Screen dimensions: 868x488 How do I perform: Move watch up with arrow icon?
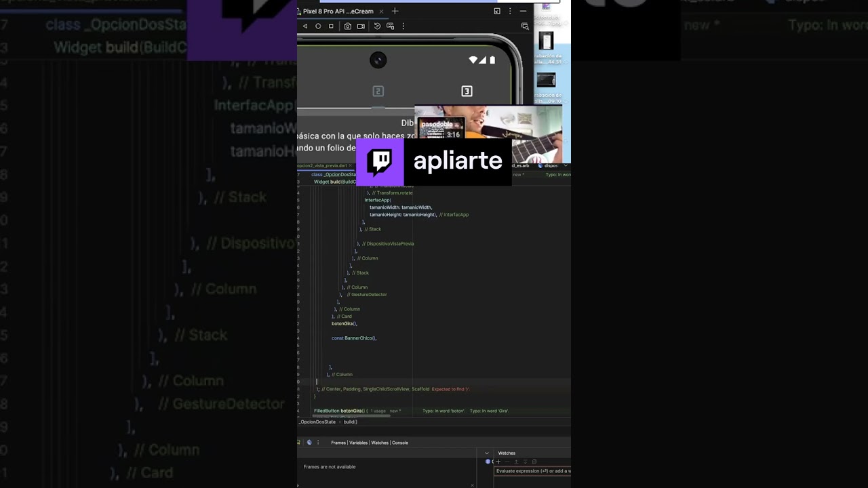point(516,462)
